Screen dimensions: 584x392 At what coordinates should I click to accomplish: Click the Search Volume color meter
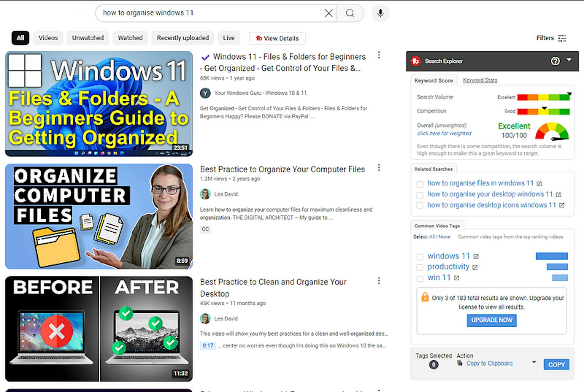[x=543, y=97]
